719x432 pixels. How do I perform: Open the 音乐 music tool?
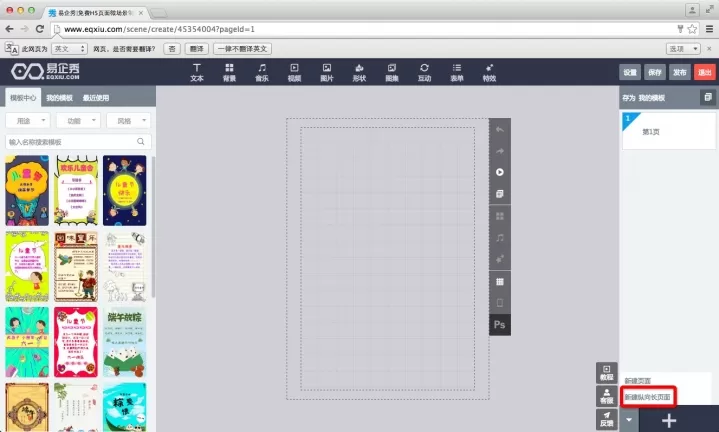(262, 73)
